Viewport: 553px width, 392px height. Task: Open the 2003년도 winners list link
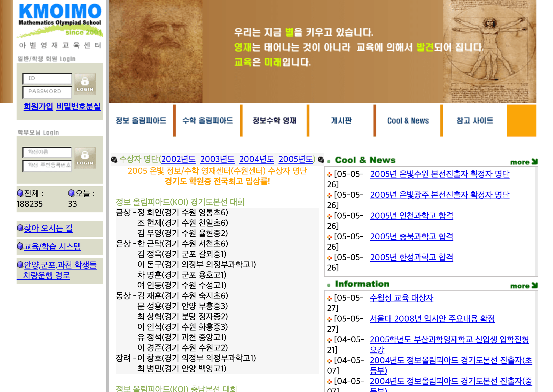(x=217, y=159)
